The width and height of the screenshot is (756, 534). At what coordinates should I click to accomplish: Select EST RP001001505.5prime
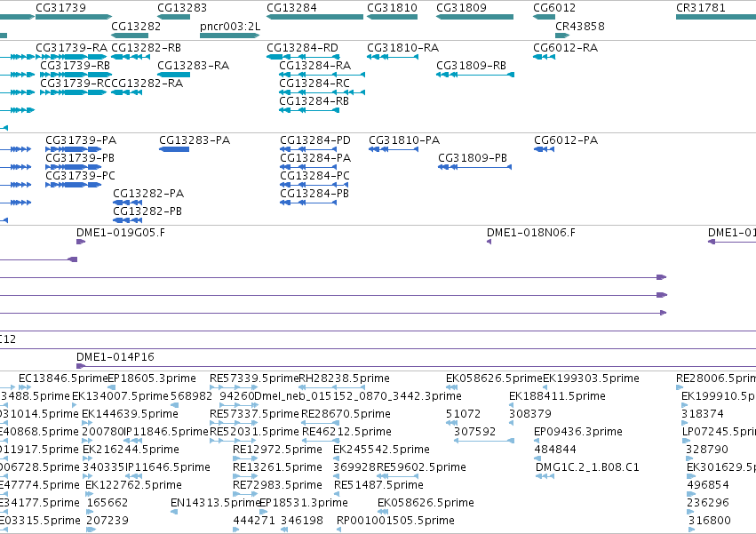pyautogui.click(x=339, y=530)
